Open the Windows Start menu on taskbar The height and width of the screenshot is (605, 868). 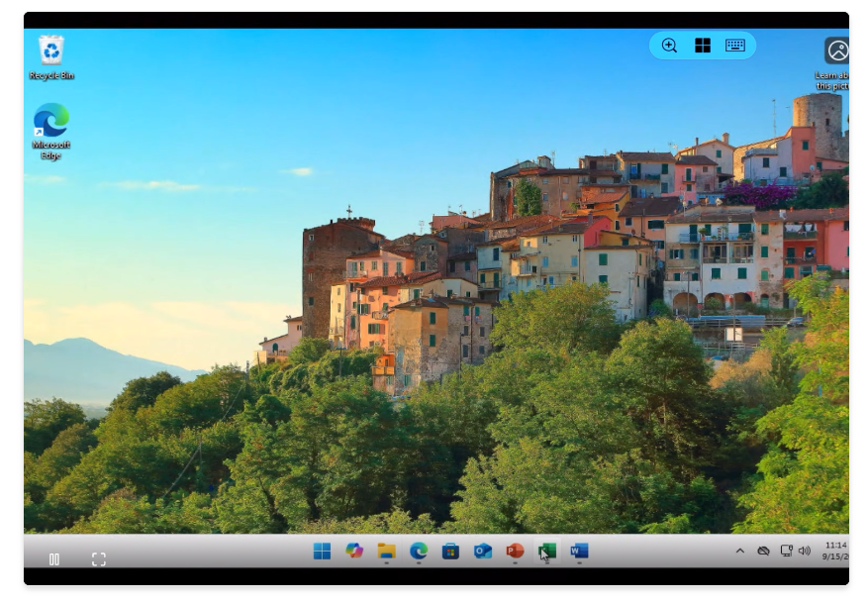click(322, 551)
